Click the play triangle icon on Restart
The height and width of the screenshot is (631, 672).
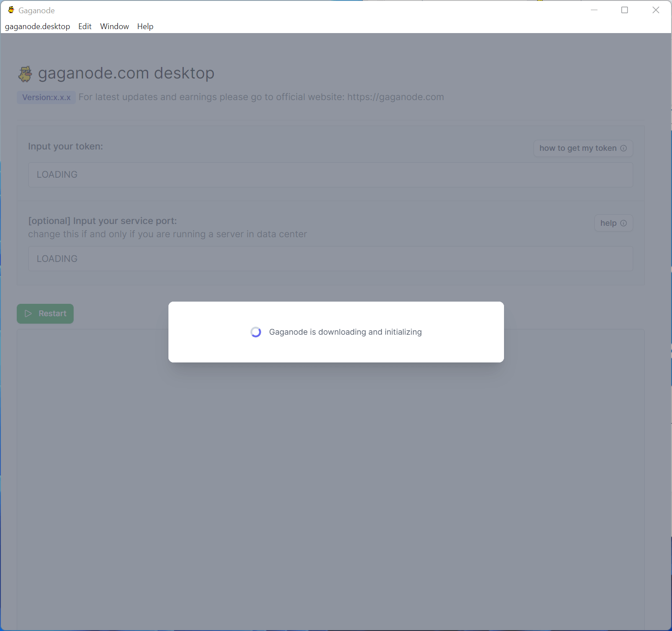(x=28, y=314)
